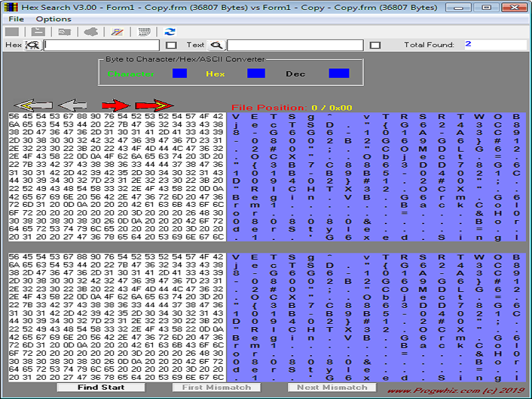Open the File menu

(16, 19)
